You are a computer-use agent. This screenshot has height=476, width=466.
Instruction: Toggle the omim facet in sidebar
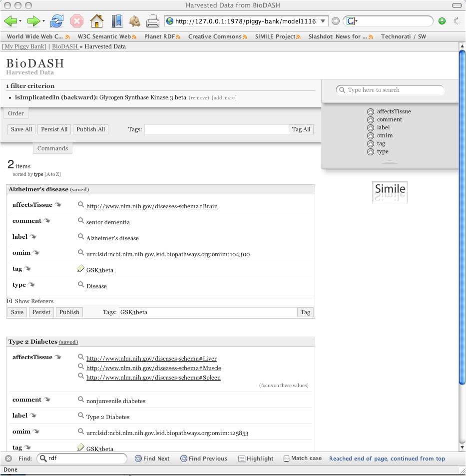pyautogui.click(x=371, y=136)
